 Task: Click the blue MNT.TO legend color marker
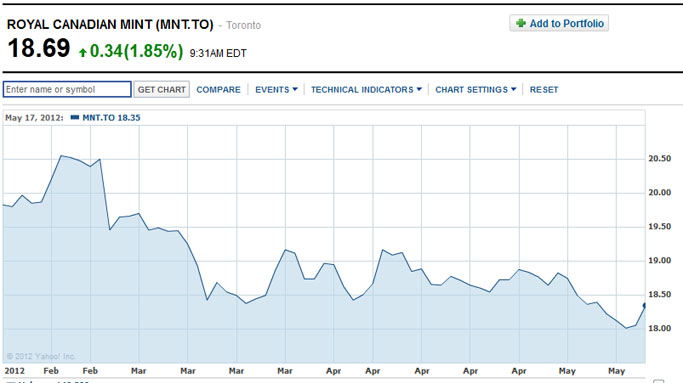[x=75, y=117]
